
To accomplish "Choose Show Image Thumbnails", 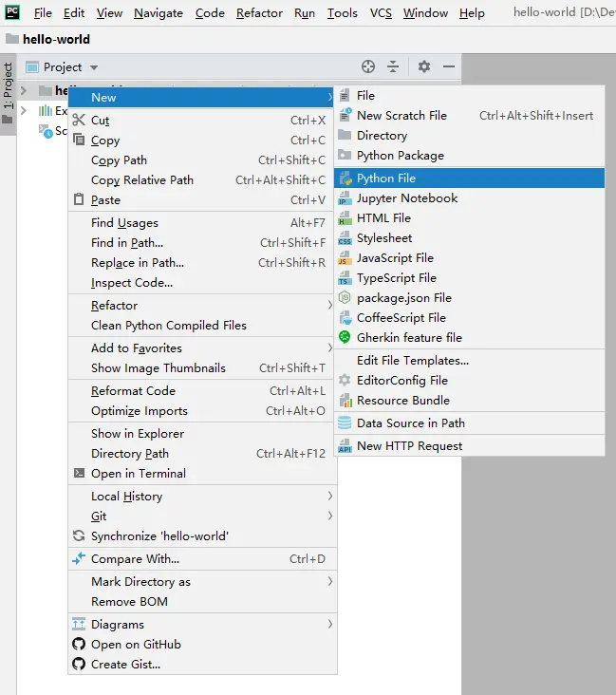I will click(201, 367).
